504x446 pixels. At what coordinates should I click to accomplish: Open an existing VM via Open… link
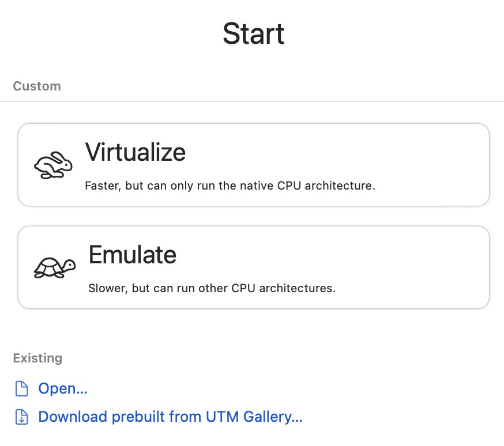[63, 388]
